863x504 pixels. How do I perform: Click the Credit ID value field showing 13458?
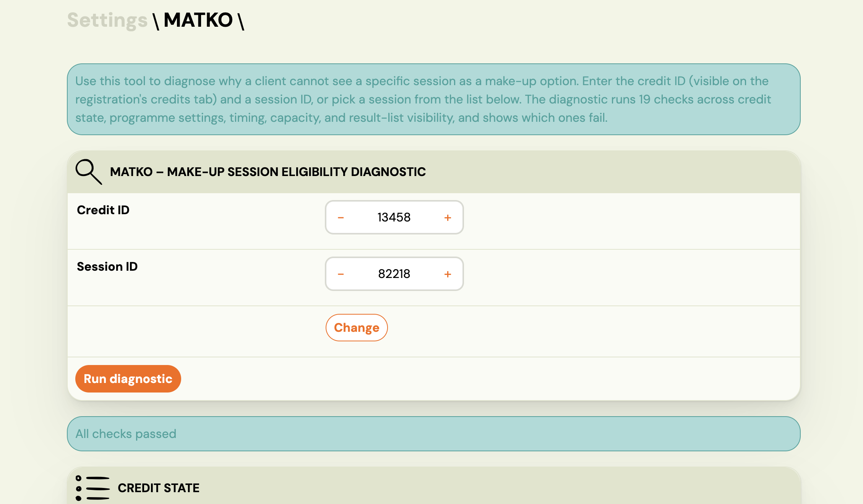pos(394,217)
